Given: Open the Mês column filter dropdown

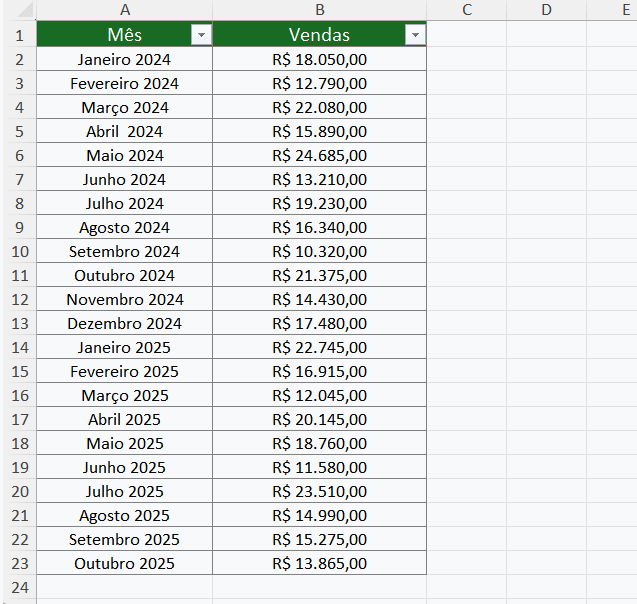Looking at the screenshot, I should click(202, 35).
